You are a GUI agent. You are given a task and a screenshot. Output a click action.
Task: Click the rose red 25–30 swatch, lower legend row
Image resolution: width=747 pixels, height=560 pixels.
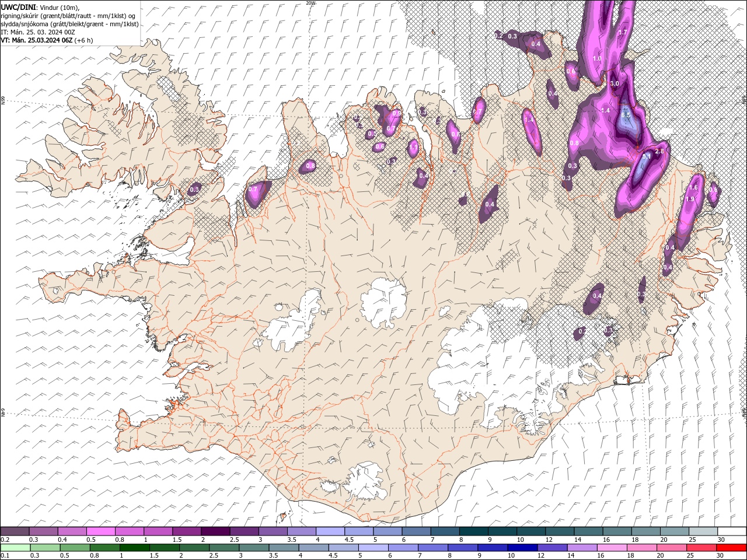tap(701, 548)
